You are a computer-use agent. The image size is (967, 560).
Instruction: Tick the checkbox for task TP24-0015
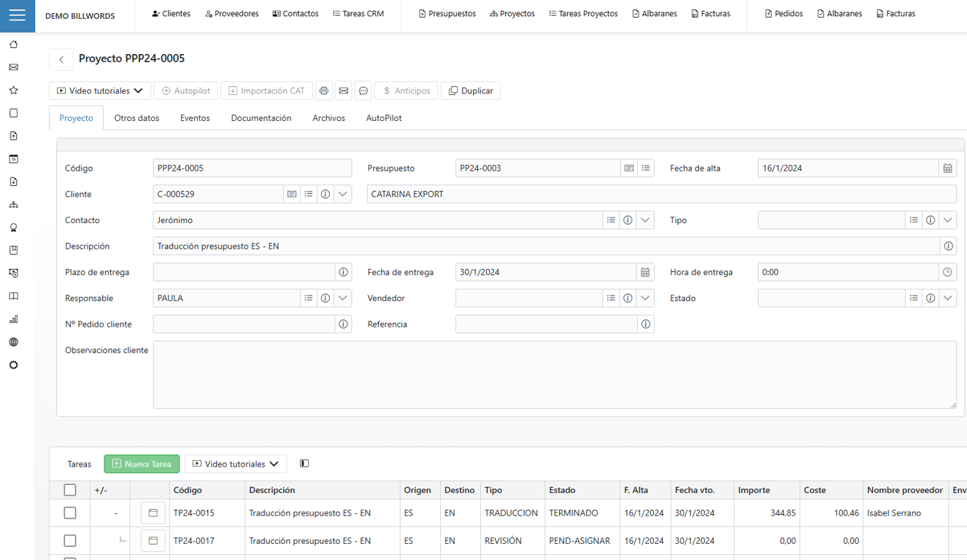(70, 513)
